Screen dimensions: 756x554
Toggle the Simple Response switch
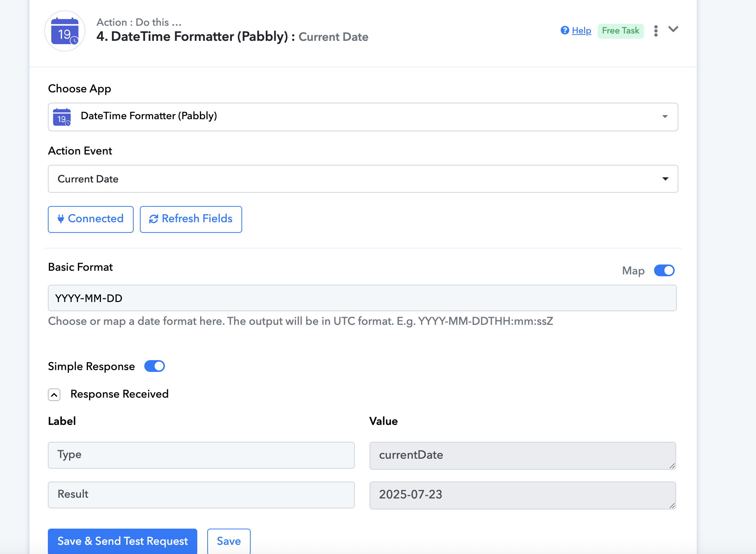point(155,366)
